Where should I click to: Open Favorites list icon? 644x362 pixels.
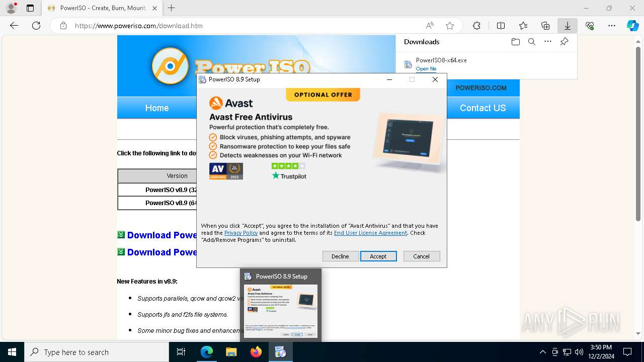[x=523, y=26]
